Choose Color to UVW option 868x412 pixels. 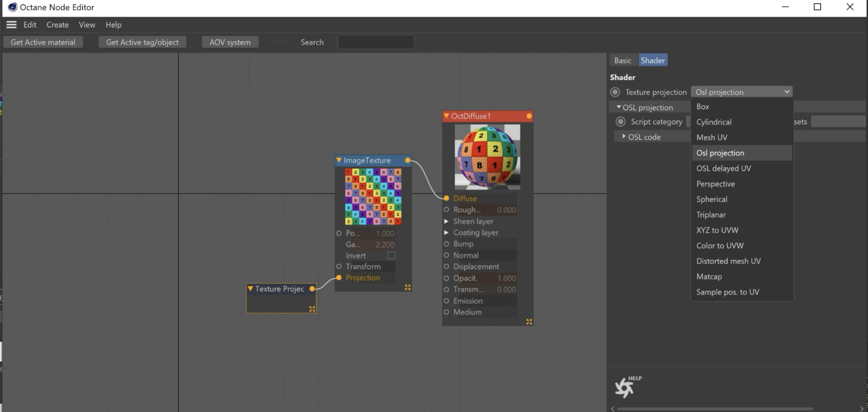coord(742,246)
